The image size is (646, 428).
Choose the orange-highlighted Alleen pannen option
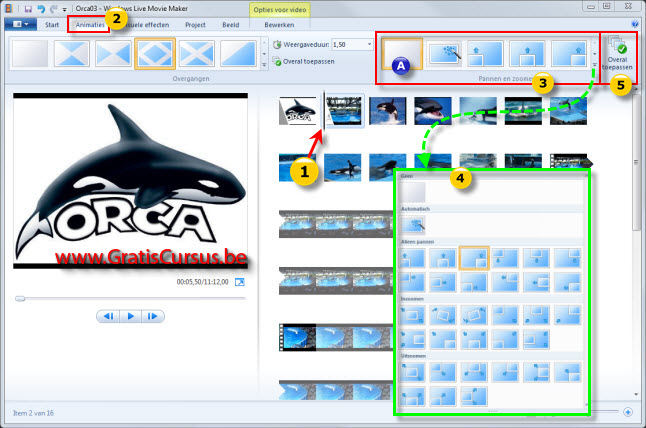pyautogui.click(x=474, y=258)
